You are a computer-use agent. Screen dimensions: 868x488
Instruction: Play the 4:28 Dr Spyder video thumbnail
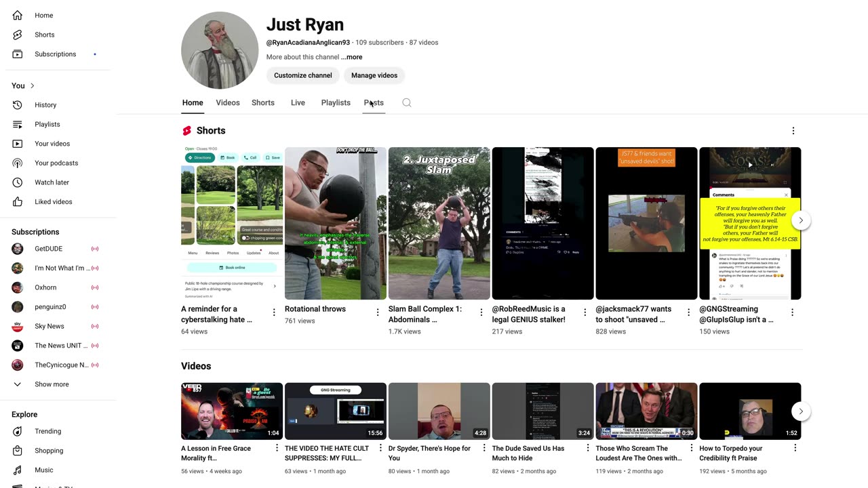pos(439,411)
